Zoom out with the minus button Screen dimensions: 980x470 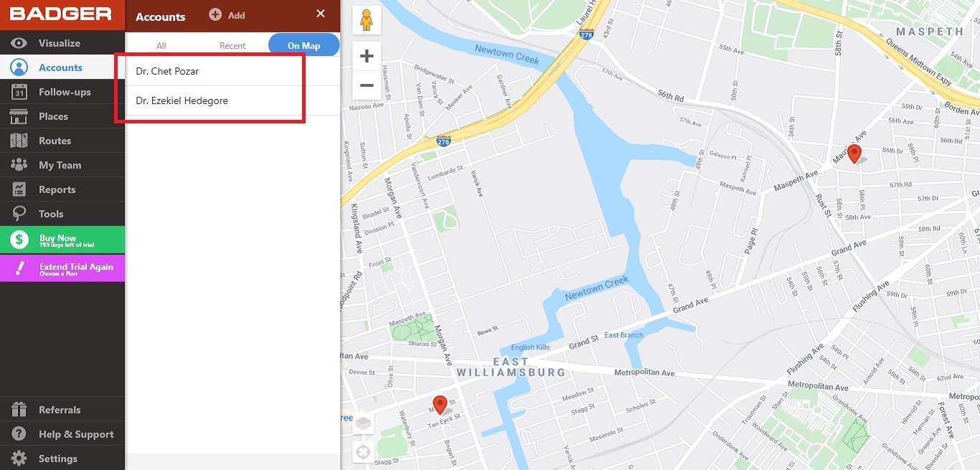click(x=367, y=85)
